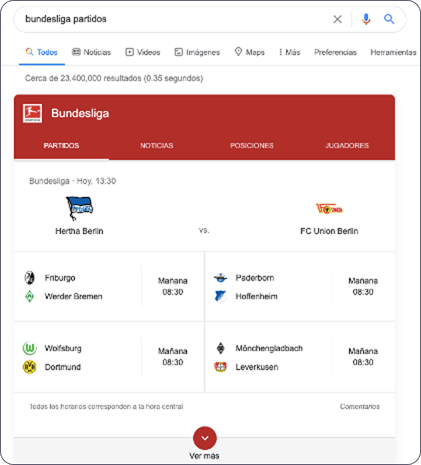Expand the Más options menu
The image size is (421, 465).
point(290,52)
